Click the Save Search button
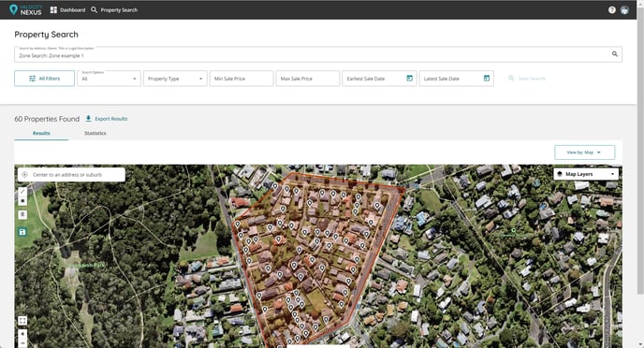This screenshot has height=348, width=644. click(x=527, y=79)
